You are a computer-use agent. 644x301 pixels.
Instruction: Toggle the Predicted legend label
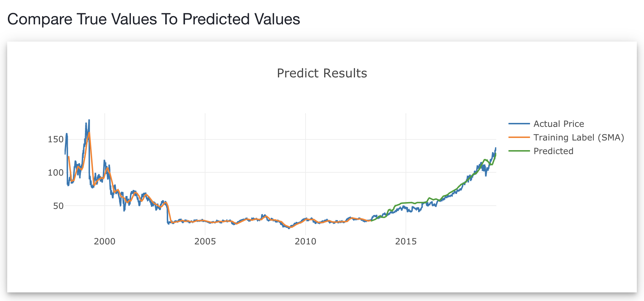click(x=553, y=151)
